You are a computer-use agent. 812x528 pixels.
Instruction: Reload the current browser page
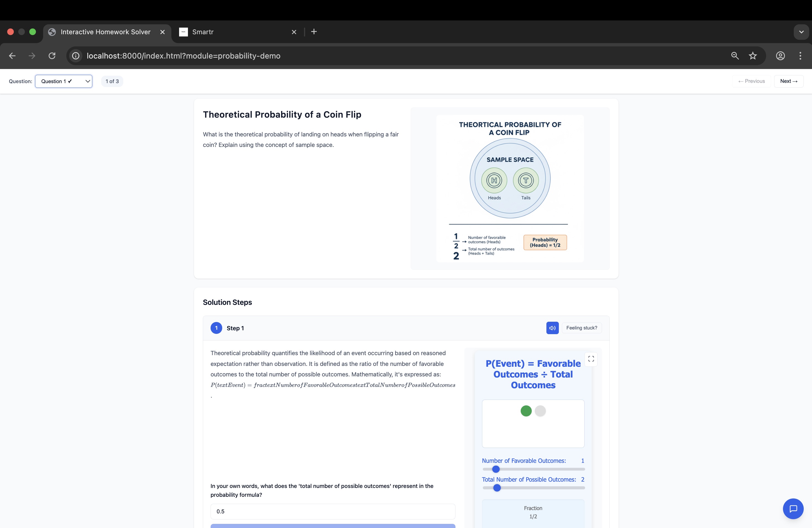pos(52,56)
